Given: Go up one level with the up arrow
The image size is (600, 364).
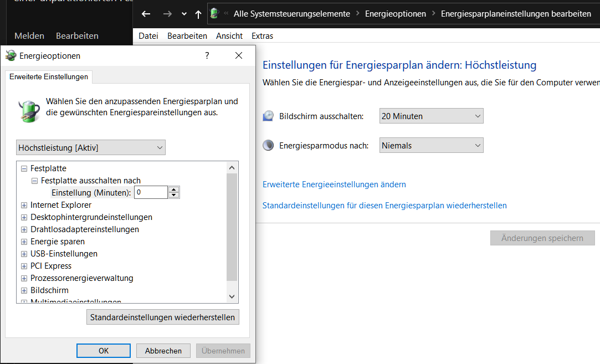Looking at the screenshot, I should [198, 14].
